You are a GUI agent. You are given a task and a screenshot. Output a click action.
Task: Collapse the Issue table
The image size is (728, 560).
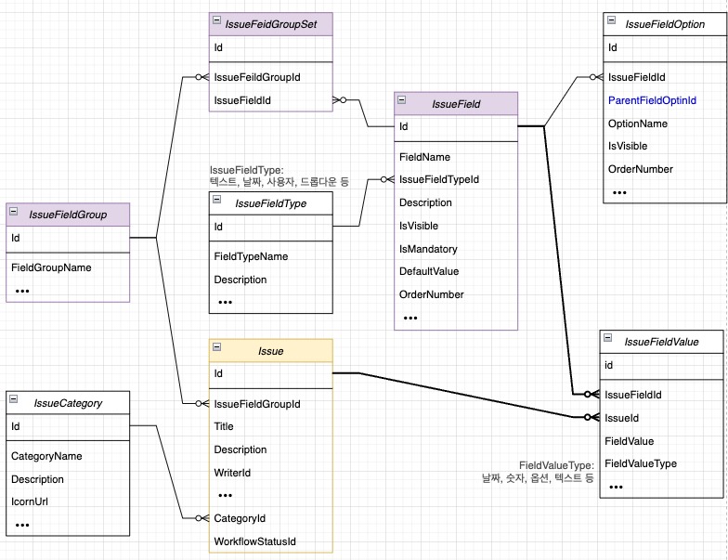[217, 347]
